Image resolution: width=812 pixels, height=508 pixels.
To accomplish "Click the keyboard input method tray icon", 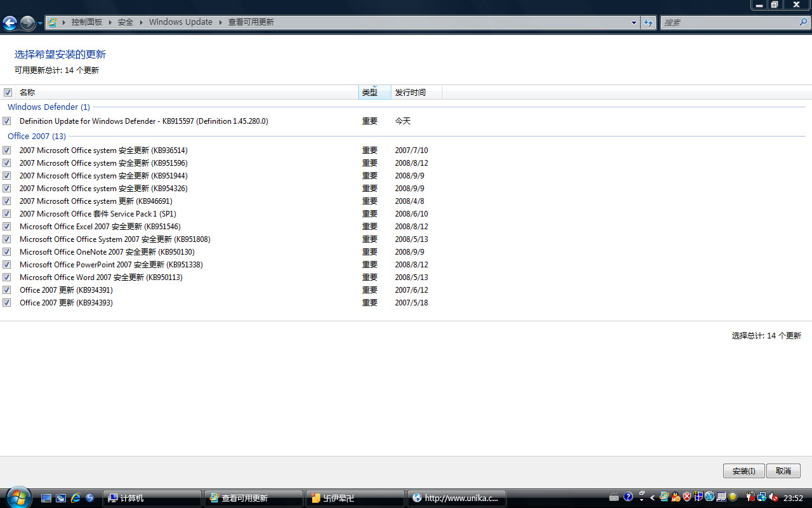I will [x=614, y=497].
